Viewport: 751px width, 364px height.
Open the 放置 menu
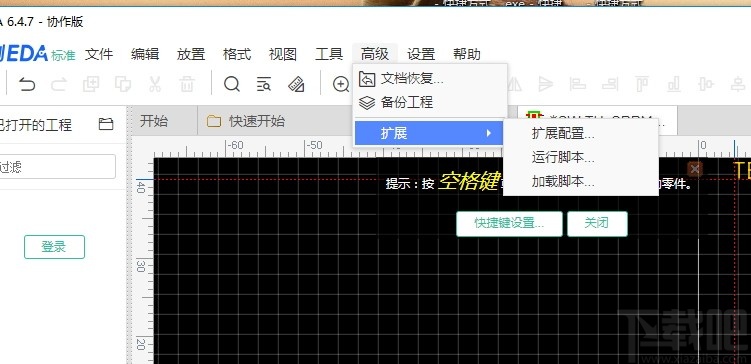[x=191, y=54]
